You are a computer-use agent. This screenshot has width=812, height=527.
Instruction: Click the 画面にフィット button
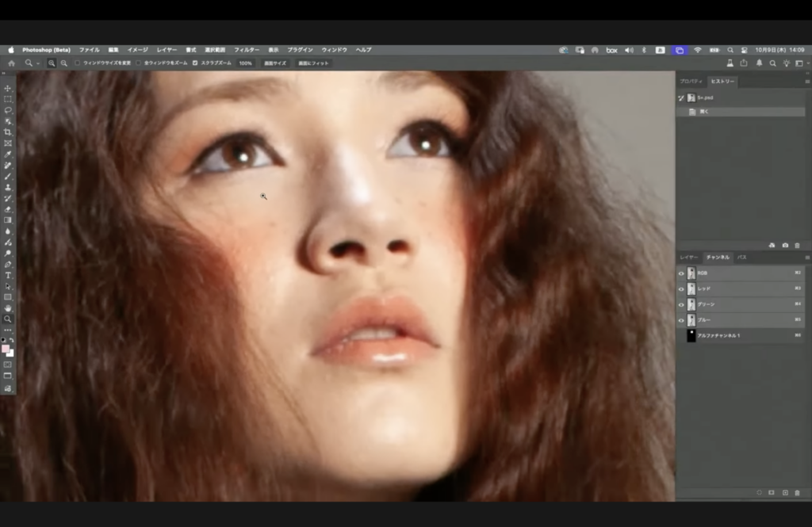314,63
